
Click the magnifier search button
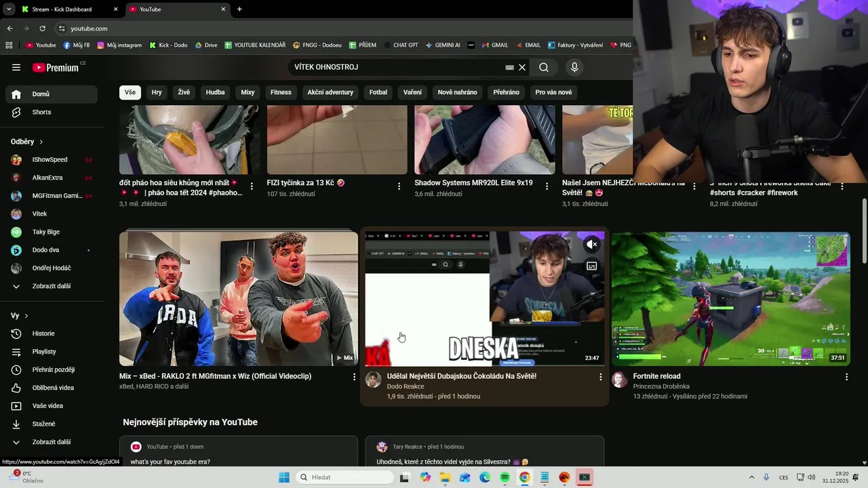[544, 67]
